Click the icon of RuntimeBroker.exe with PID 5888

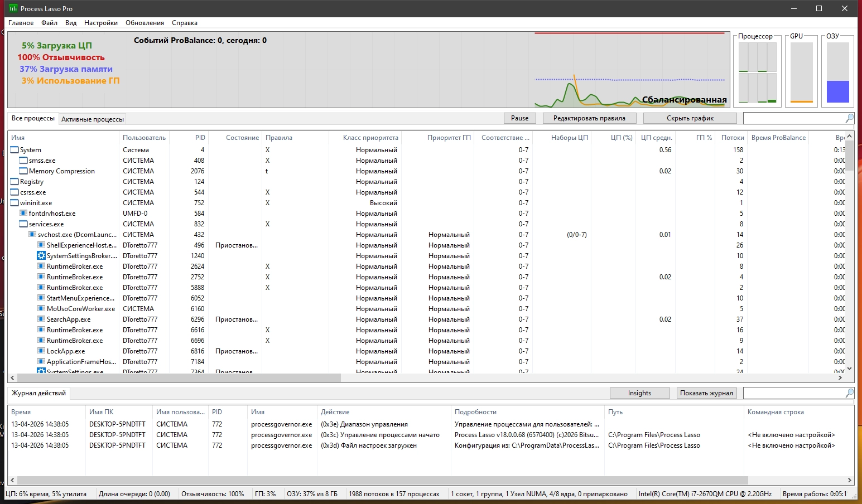click(x=41, y=288)
